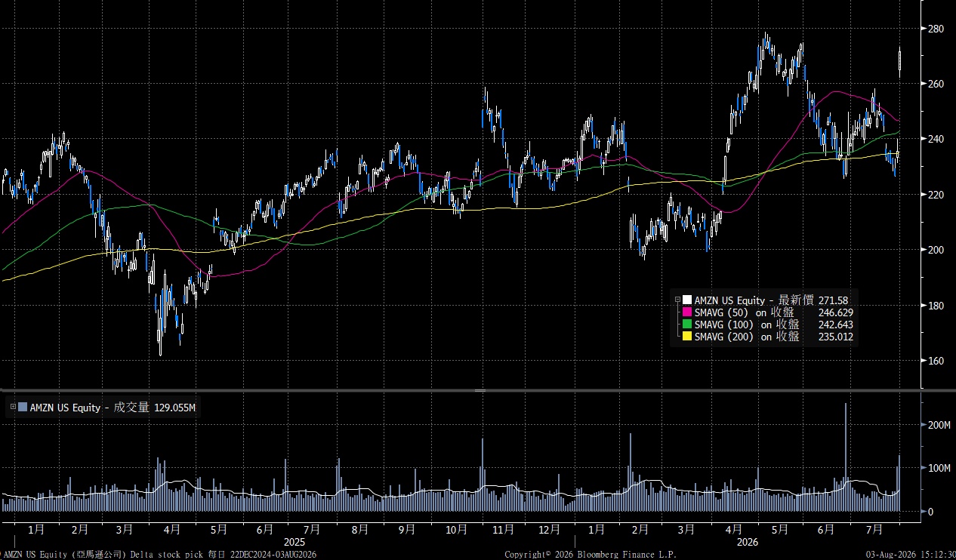Collapse the AMZN US Equity price legend tree
Image resolution: width=956 pixels, height=560 pixels.
tap(677, 300)
